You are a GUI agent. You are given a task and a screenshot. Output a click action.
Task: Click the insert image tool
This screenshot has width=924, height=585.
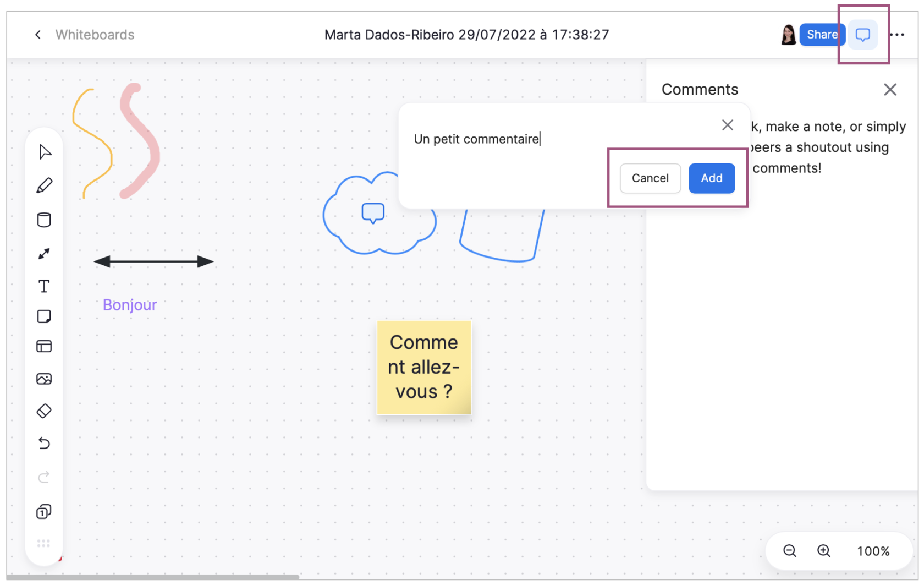(44, 379)
